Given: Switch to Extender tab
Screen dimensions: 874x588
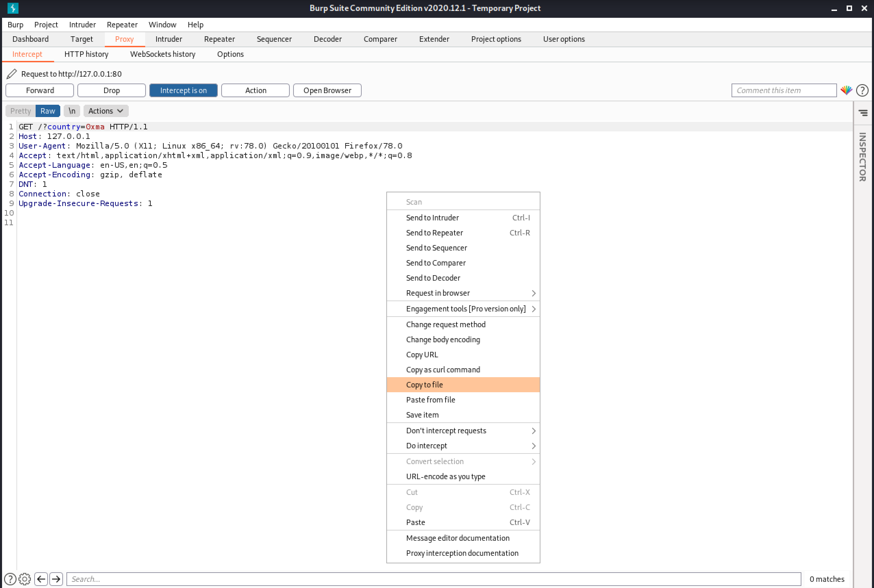Looking at the screenshot, I should click(434, 39).
